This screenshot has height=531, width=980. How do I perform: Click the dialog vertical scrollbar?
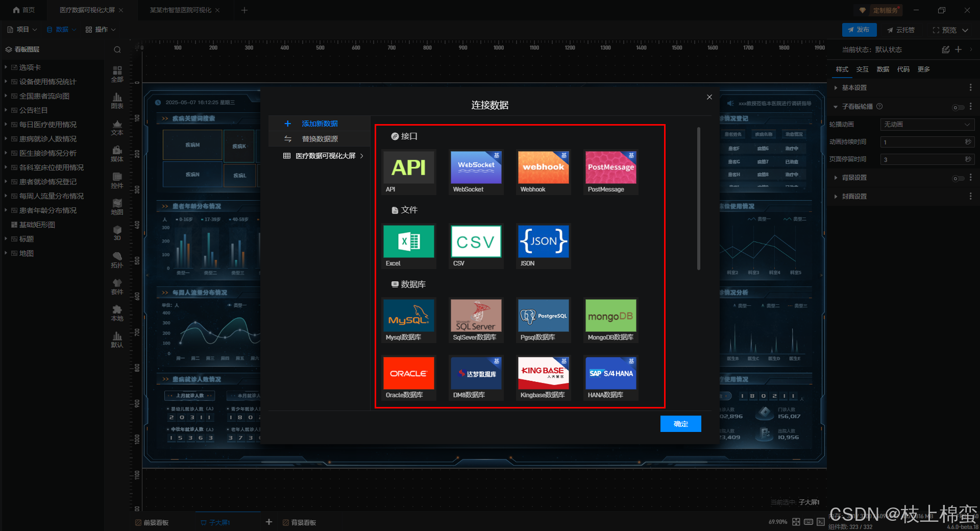698,198
